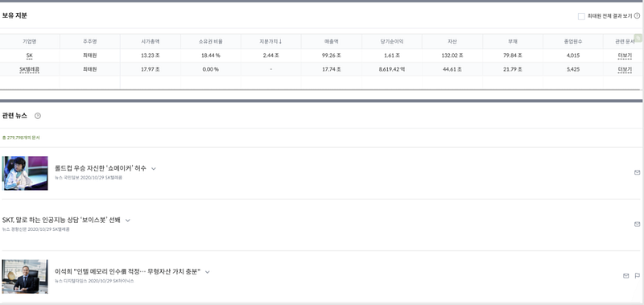Open the SK company link in table
644x305 pixels.
[x=30, y=56]
